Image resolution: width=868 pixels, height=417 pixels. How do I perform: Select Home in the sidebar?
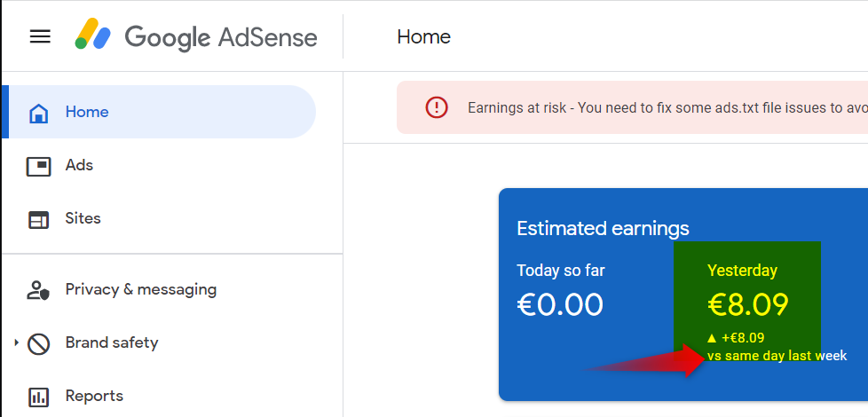tap(87, 113)
